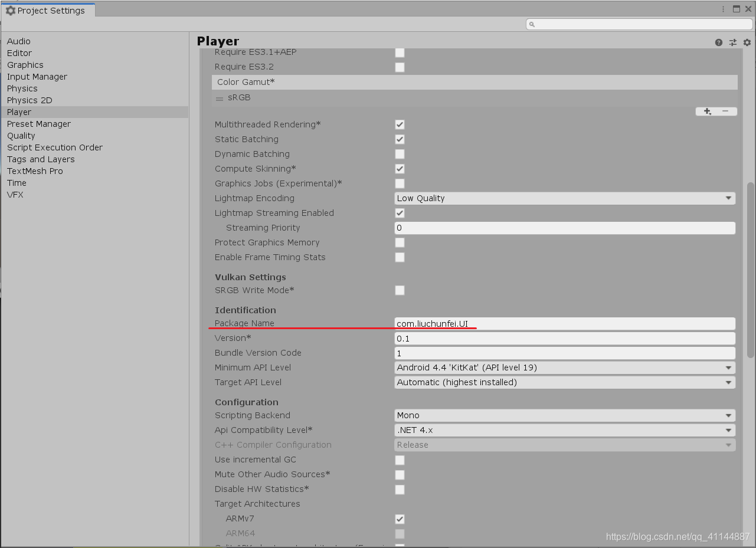Click the gear icon on the Project Settings tab
The height and width of the screenshot is (548, 756).
[x=10, y=9]
